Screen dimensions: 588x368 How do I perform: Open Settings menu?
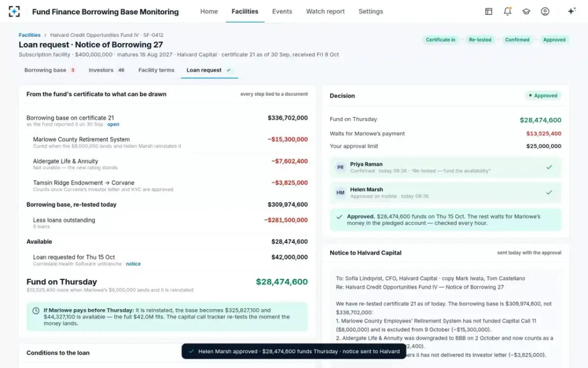tap(371, 11)
